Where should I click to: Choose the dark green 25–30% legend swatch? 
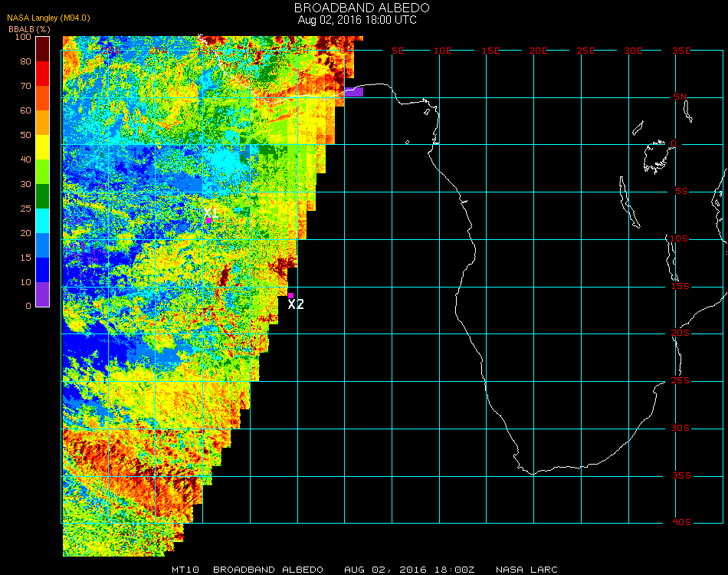coord(43,196)
